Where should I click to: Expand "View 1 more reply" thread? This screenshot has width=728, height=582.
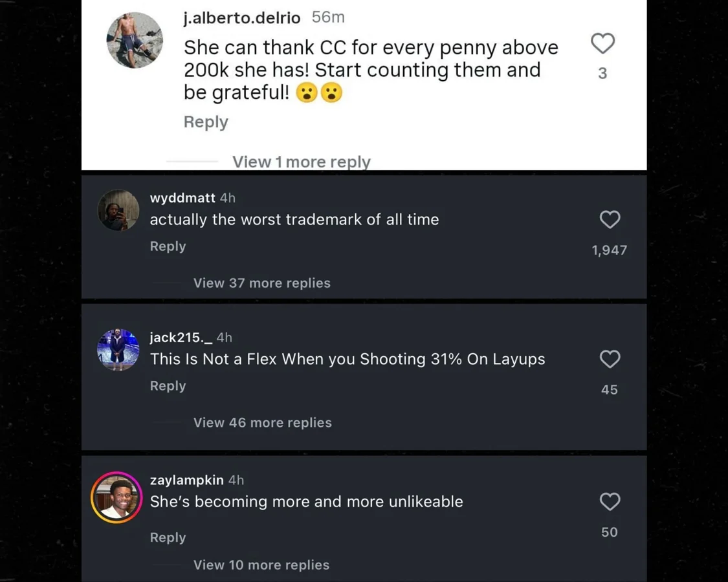[x=301, y=162]
